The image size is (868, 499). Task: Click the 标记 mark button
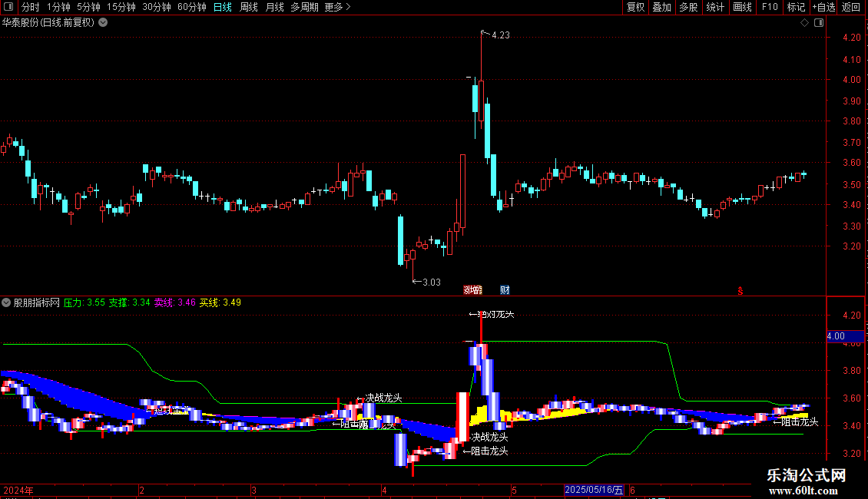click(796, 7)
